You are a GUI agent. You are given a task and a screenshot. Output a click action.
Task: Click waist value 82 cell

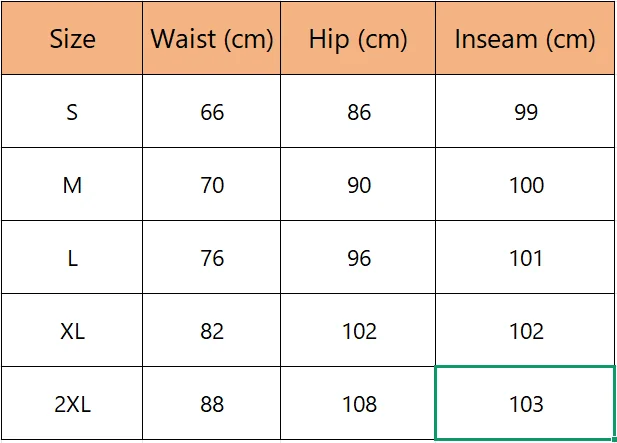coord(212,331)
